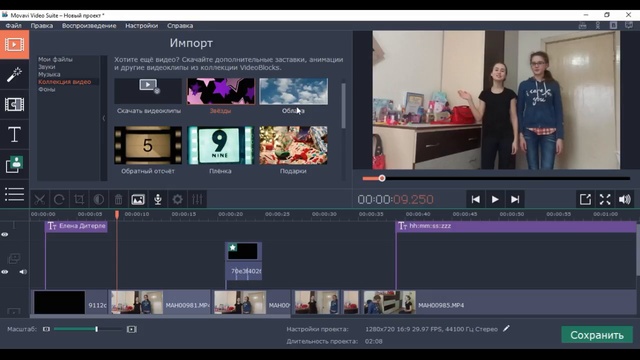Click the collection list vertical scrollbar
Viewport: 640px width, 360px height.
click(343, 106)
